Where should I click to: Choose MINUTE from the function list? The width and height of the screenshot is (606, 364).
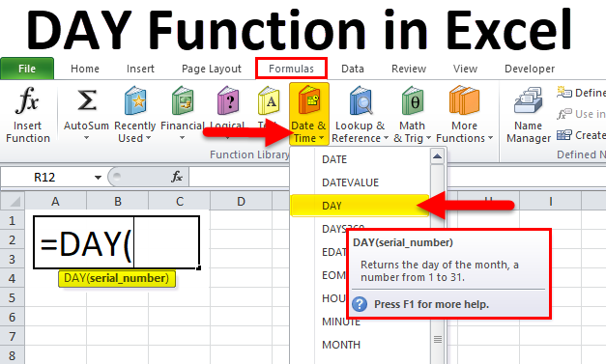pos(341,322)
